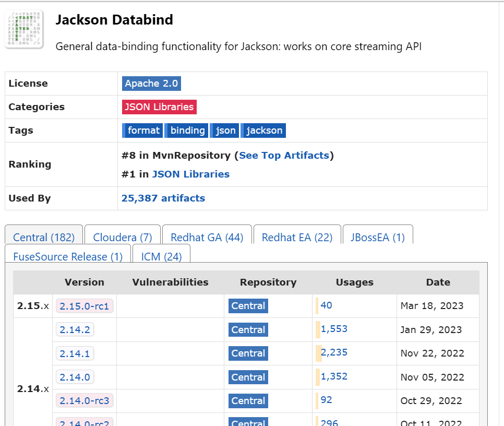504x426 pixels.
Task: Open version 2.15.0-rc1
Action: pyautogui.click(x=84, y=306)
